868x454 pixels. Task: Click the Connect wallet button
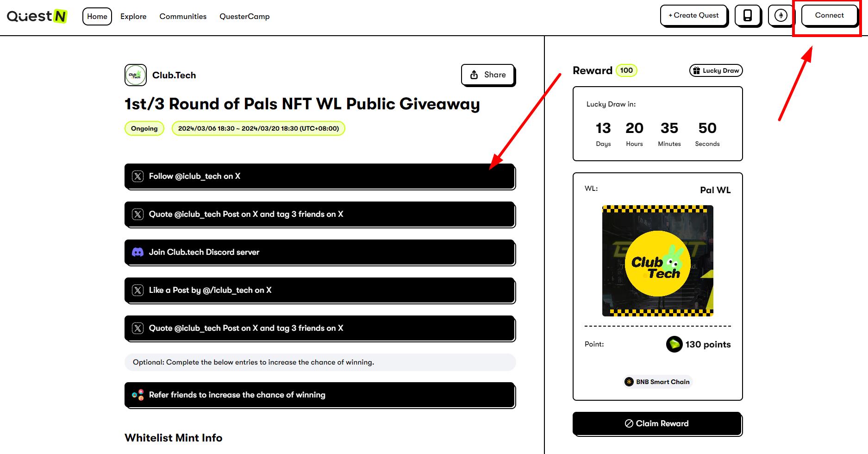[x=829, y=15]
